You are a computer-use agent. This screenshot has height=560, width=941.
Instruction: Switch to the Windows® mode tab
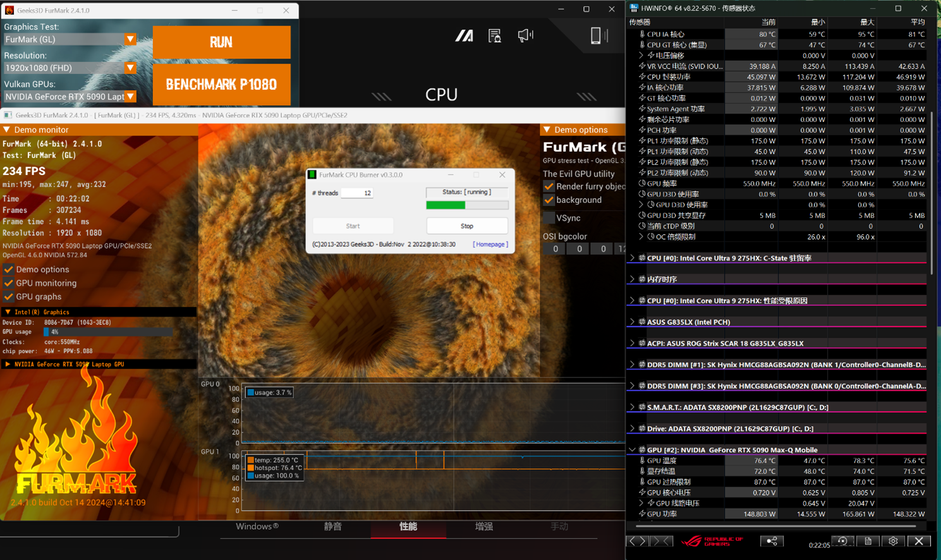257,527
